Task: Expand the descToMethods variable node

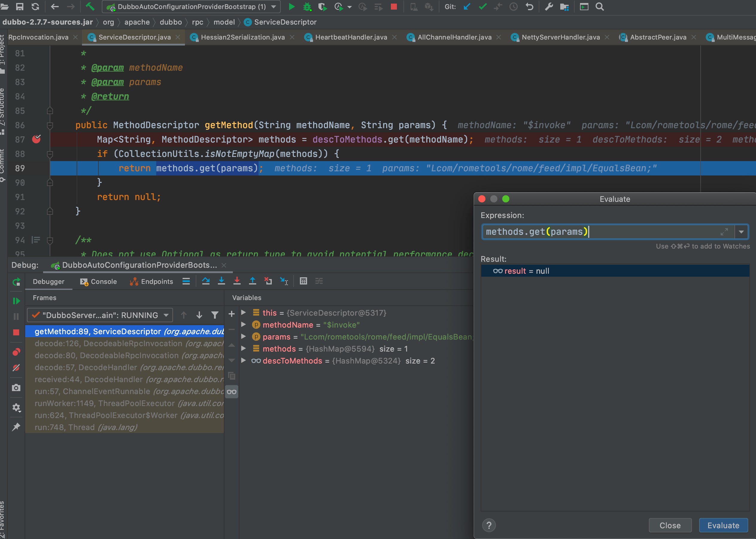Action: (243, 360)
